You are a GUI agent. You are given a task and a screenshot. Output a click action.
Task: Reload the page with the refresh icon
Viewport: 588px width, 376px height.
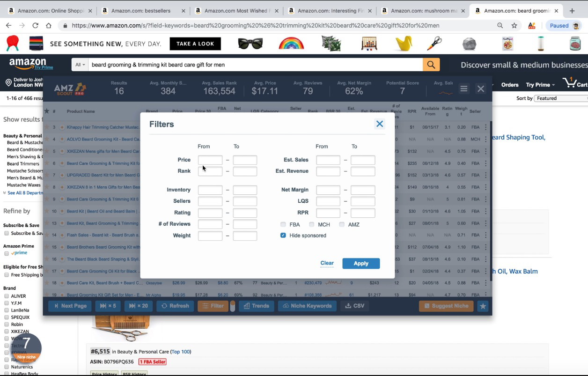pos(35,26)
